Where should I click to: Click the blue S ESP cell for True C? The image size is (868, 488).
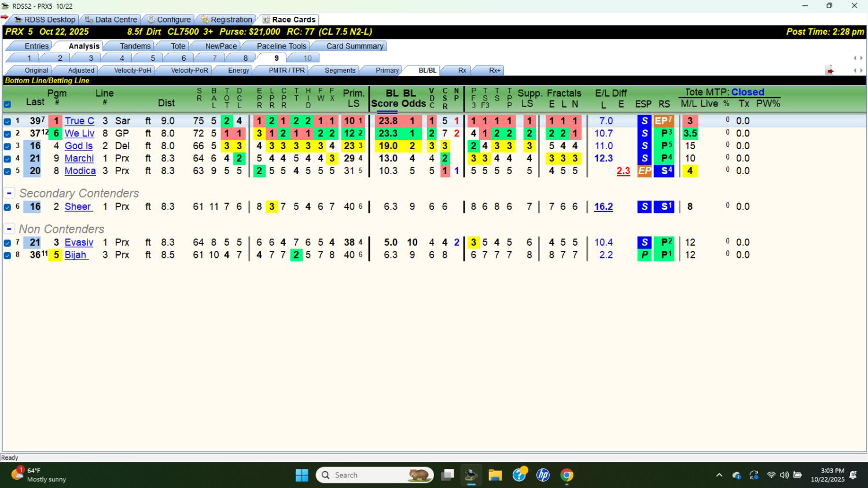click(644, 121)
